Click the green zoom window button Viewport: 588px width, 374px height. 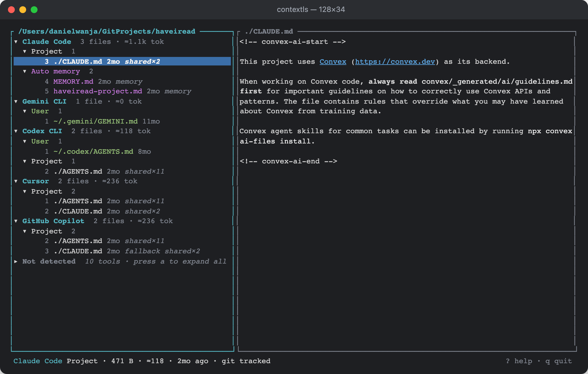point(34,10)
